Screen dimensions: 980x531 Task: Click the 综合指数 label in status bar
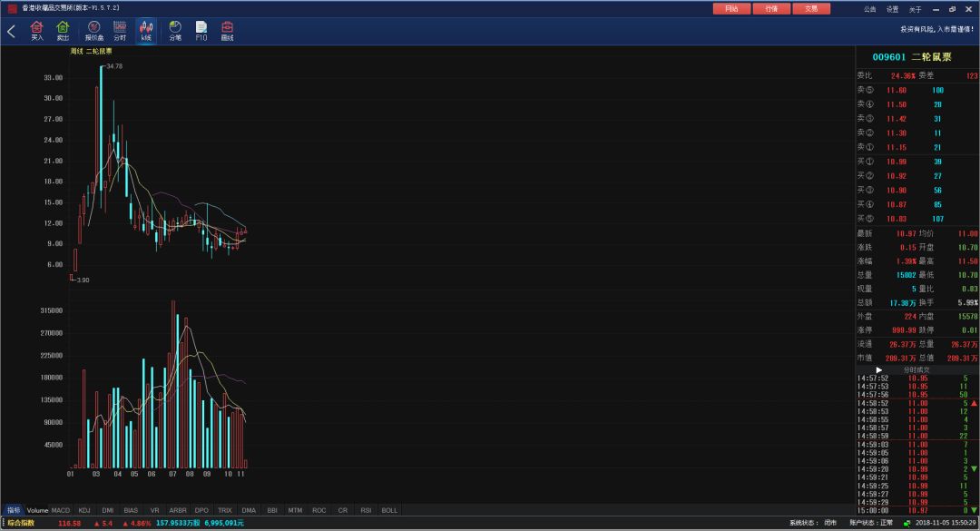(21, 523)
